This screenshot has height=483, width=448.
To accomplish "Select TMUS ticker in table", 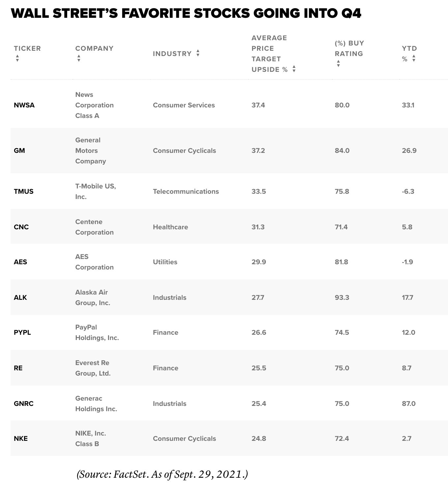I will point(24,191).
